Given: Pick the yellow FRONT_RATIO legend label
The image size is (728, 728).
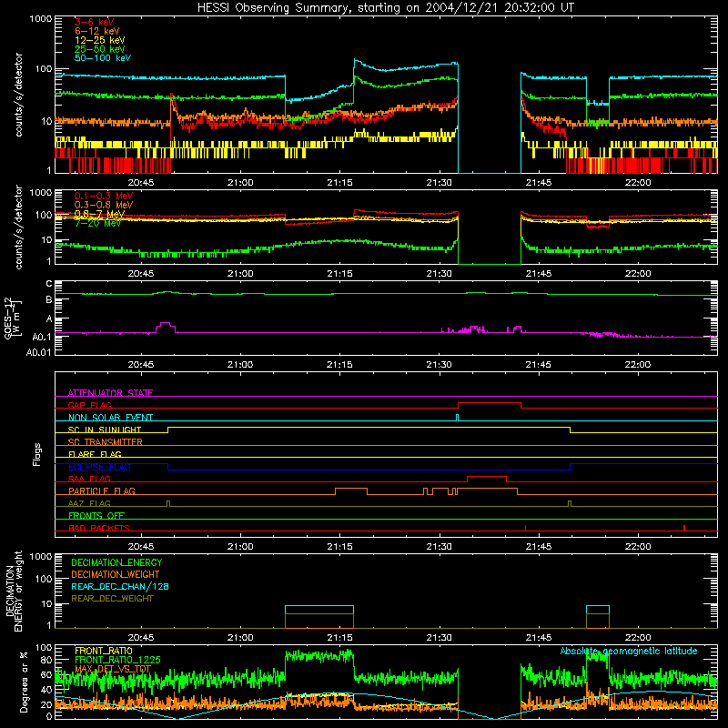Looking at the screenshot, I should (104, 651).
